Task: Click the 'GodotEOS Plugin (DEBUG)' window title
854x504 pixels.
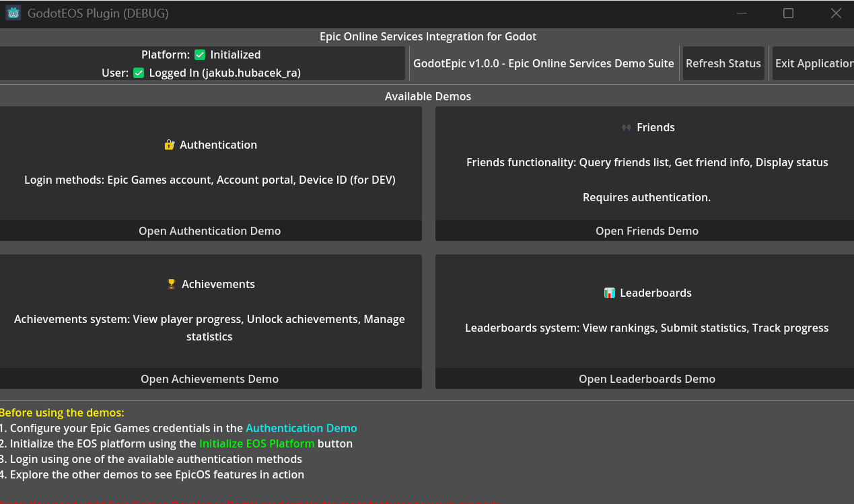Action: (x=98, y=13)
